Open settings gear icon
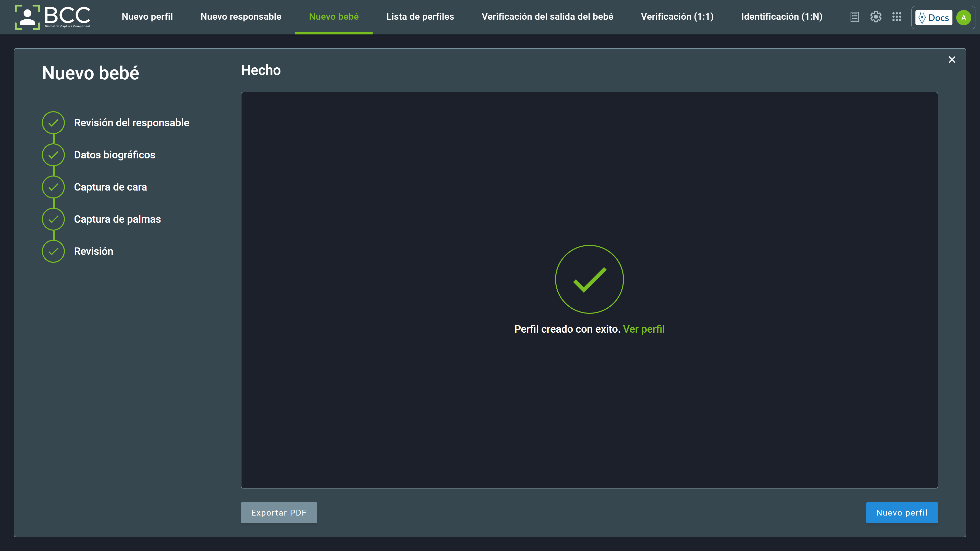 click(876, 17)
